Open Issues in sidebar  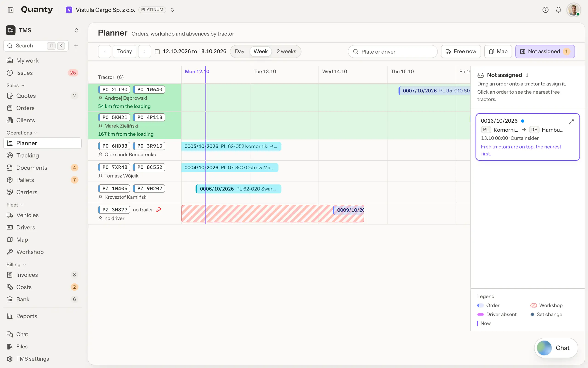[42, 73]
